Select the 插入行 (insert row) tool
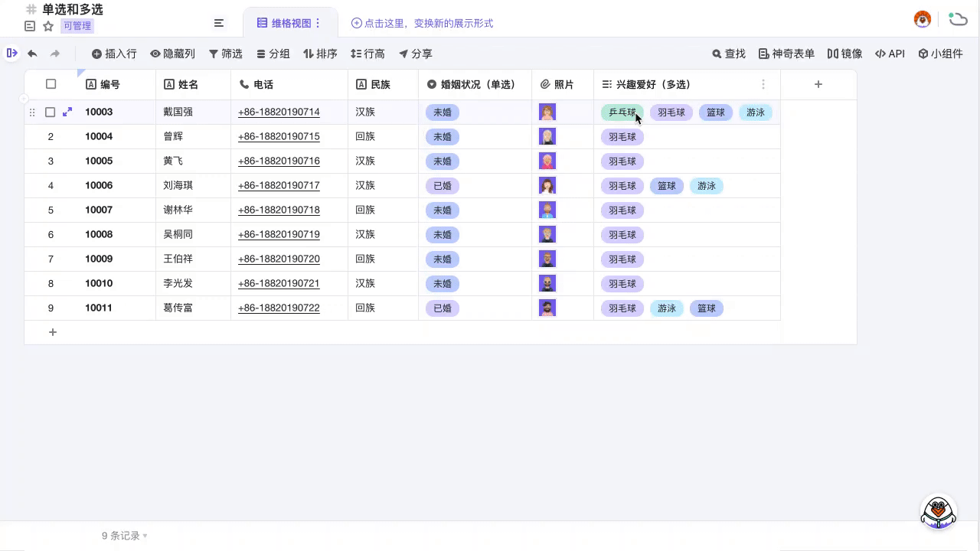This screenshot has height=551, width=980. [x=113, y=54]
